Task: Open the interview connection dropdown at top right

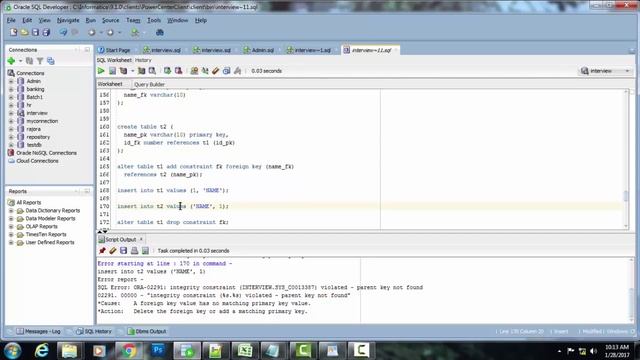Action: tap(606, 71)
